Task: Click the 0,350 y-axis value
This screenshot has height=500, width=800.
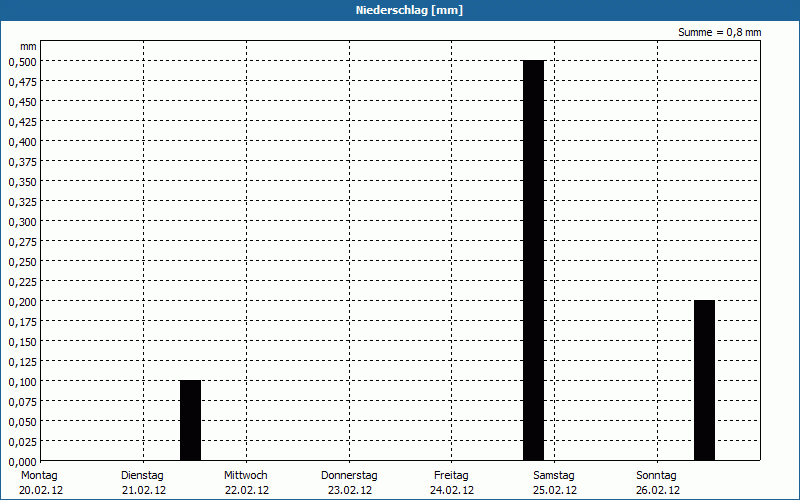Action: point(22,182)
